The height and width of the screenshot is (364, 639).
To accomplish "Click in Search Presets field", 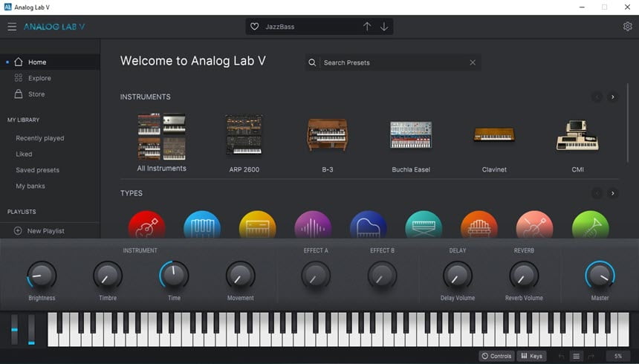I will 393,63.
